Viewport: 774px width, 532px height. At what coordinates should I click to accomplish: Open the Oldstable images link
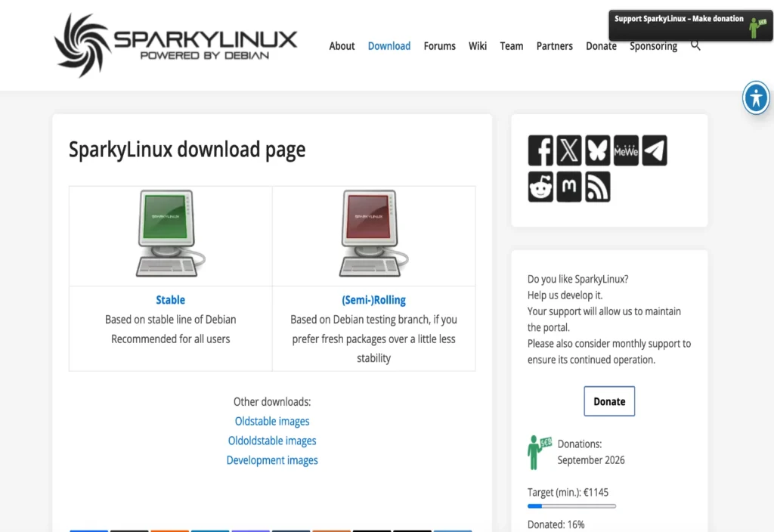(x=272, y=422)
